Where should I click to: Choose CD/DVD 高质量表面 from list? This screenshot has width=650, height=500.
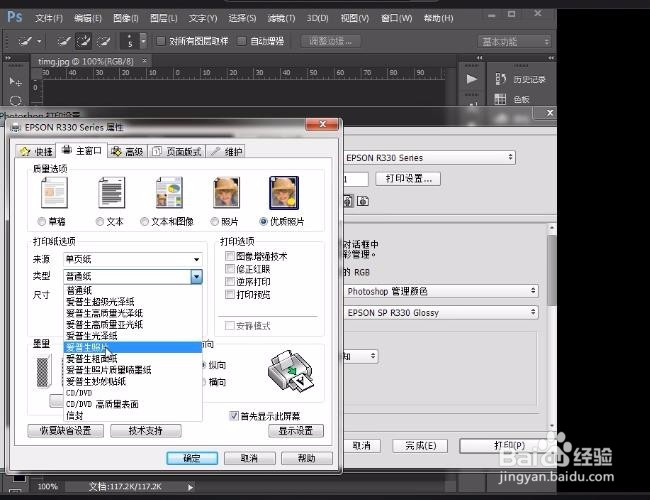tap(133, 404)
